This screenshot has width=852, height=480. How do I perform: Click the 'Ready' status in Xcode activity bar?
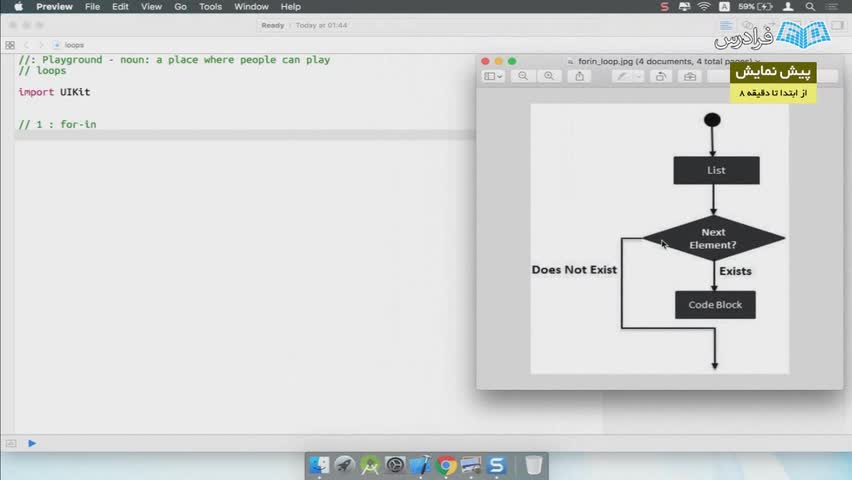pos(273,26)
